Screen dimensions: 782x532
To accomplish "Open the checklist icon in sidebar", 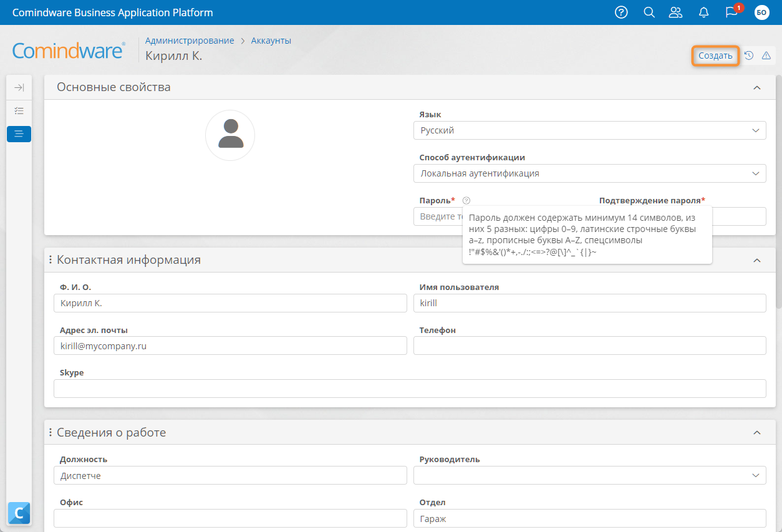I will (19, 111).
